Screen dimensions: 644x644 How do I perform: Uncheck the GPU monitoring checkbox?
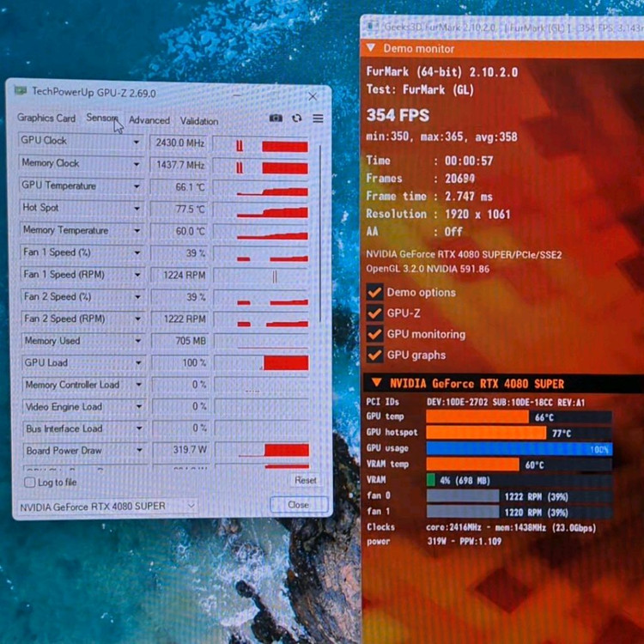pyautogui.click(x=374, y=334)
